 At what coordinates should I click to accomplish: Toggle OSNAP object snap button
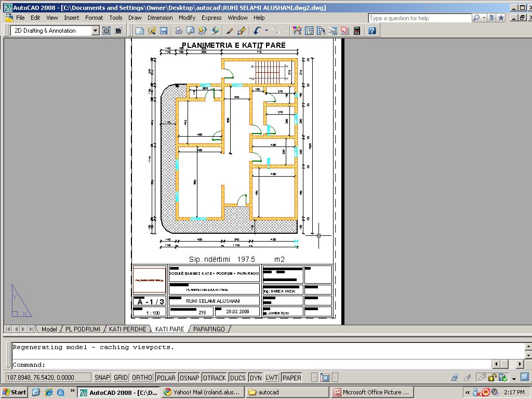[189, 378]
